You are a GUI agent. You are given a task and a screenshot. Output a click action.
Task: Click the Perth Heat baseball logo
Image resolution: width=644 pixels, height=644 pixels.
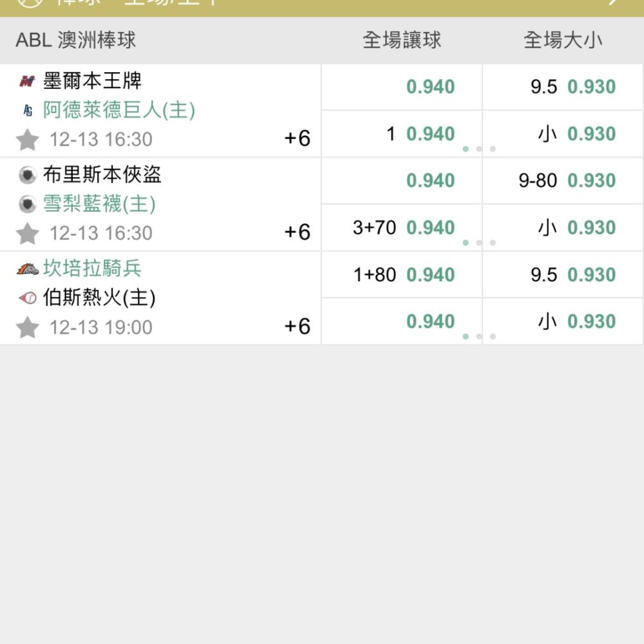28,298
